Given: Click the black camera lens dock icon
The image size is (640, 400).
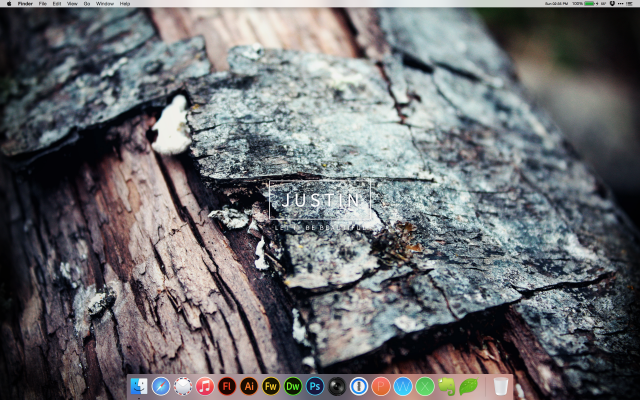Looking at the screenshot, I should (337, 386).
